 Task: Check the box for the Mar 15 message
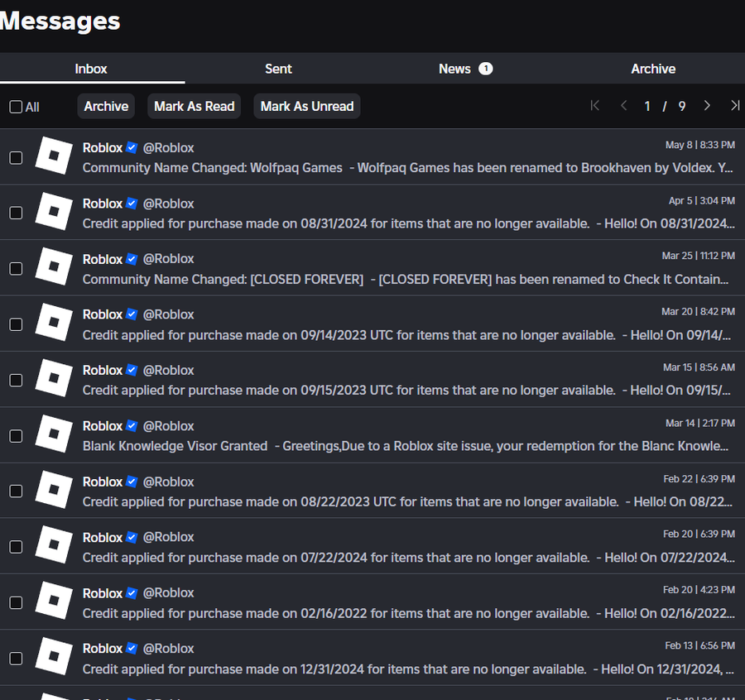17,380
